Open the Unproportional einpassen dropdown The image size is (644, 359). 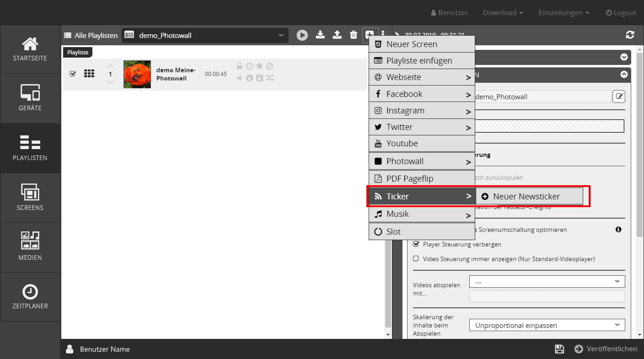pos(547,325)
